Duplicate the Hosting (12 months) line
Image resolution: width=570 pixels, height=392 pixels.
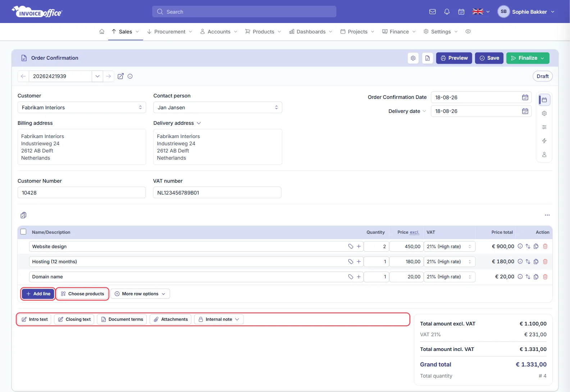coord(536,261)
